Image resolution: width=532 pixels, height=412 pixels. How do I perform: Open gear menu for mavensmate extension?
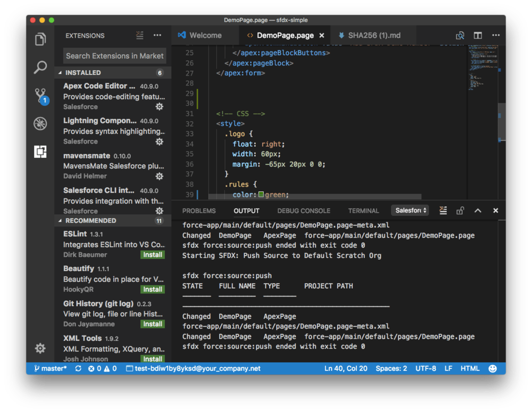pyautogui.click(x=159, y=176)
